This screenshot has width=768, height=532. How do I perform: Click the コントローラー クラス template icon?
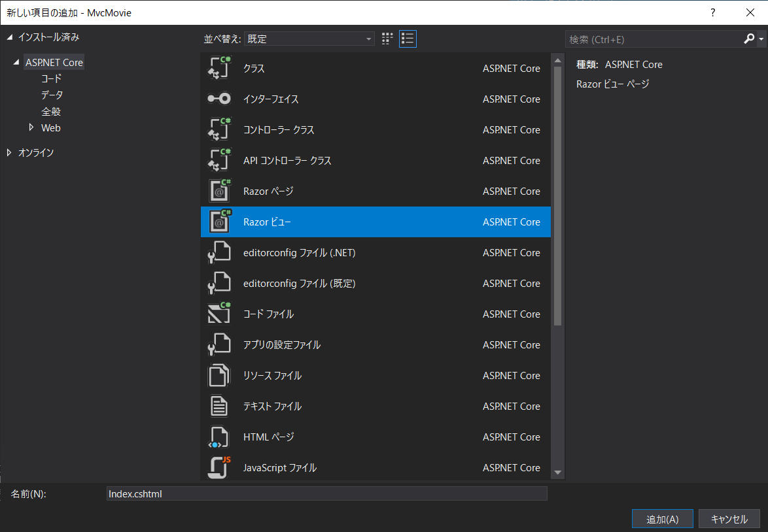(219, 129)
